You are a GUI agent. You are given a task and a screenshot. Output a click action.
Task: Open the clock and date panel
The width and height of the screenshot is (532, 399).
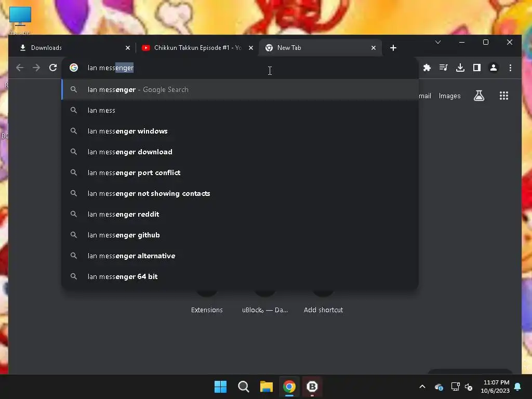pos(495,387)
